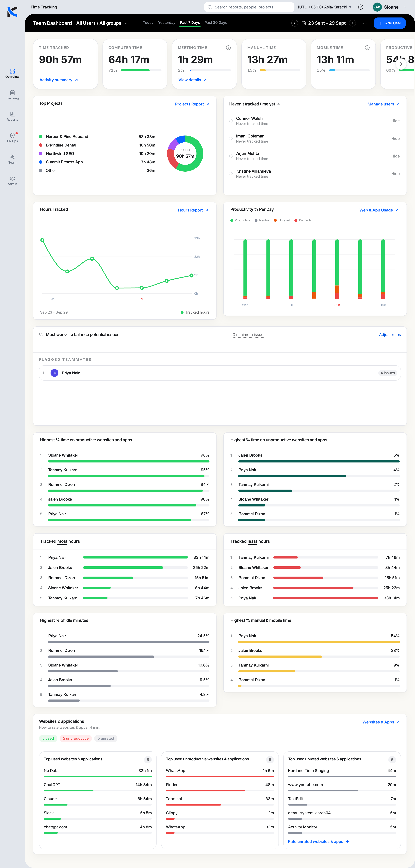Open the Web & App Usage link
Screen dimensions: 415x868
point(379,210)
